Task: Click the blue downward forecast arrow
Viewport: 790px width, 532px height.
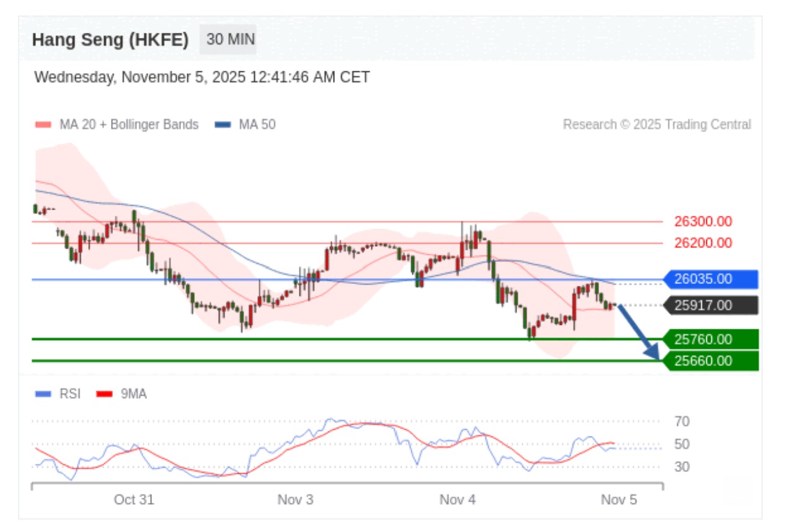Action: (639, 332)
